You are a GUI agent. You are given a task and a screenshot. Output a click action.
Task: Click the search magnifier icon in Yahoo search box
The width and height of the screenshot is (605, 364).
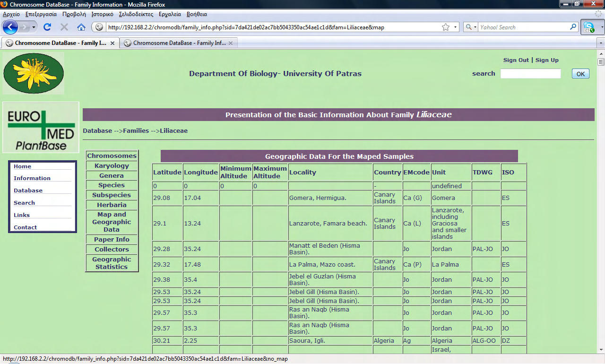tap(573, 27)
